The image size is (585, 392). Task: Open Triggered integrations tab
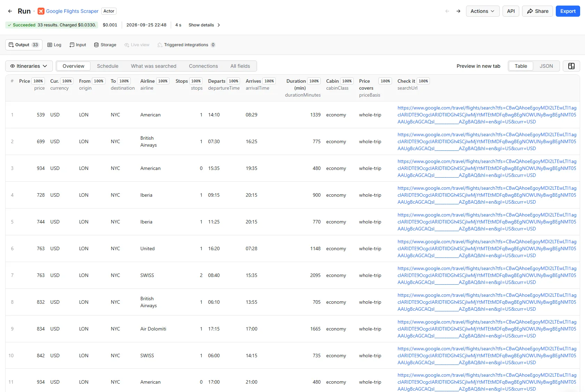[186, 45]
